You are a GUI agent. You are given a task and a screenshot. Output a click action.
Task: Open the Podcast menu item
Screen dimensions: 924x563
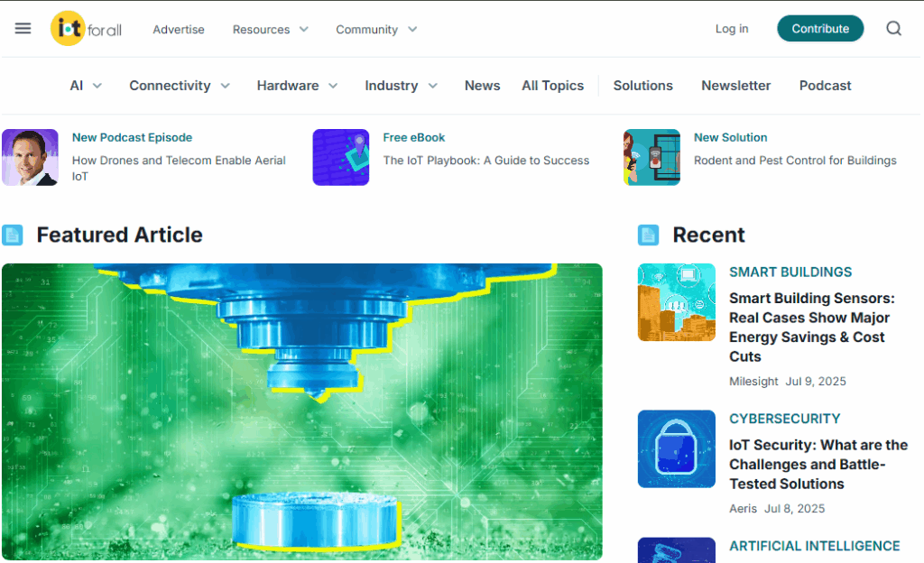(825, 86)
